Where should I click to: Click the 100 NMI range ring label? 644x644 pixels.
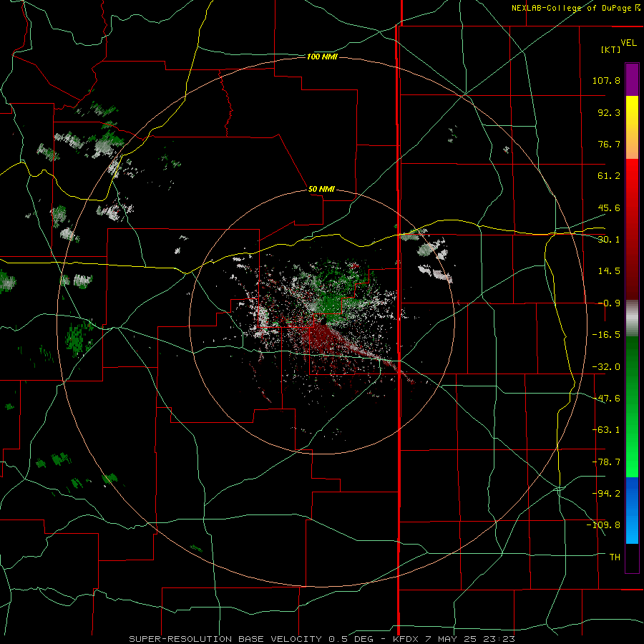tap(322, 57)
